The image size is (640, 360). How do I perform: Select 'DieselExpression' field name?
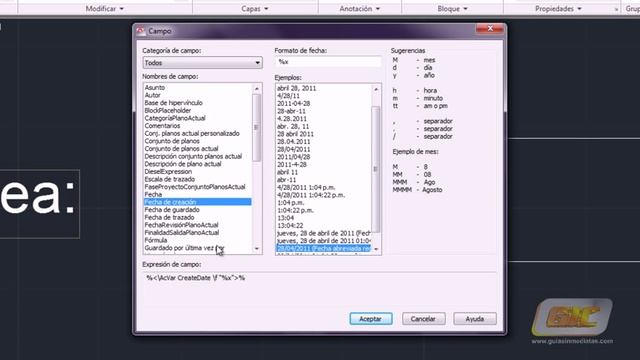168,171
